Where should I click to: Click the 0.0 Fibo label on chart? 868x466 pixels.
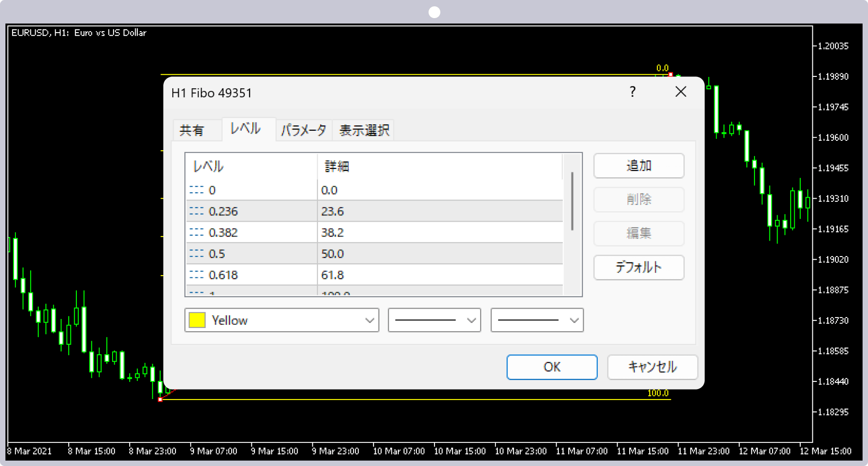662,68
